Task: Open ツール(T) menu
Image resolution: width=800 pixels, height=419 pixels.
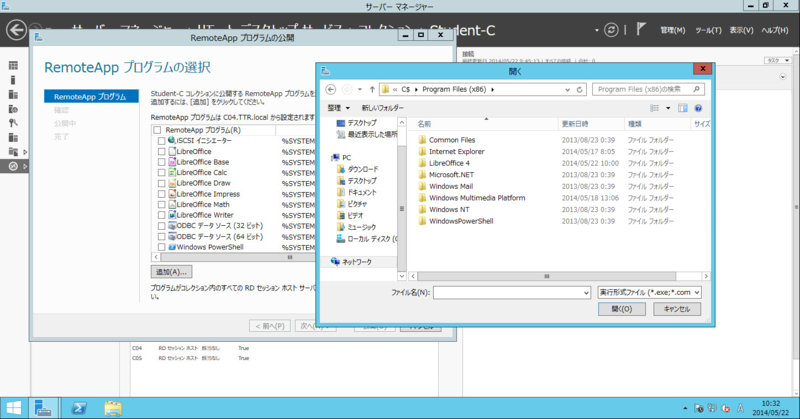Action: [708, 31]
